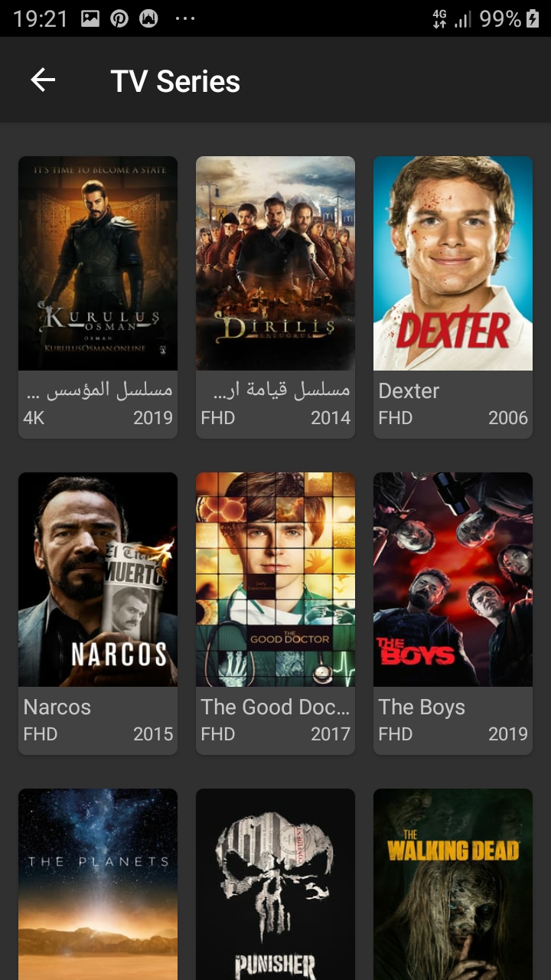Open The Walking Dead poster
This screenshot has height=980, width=551.
453,884
